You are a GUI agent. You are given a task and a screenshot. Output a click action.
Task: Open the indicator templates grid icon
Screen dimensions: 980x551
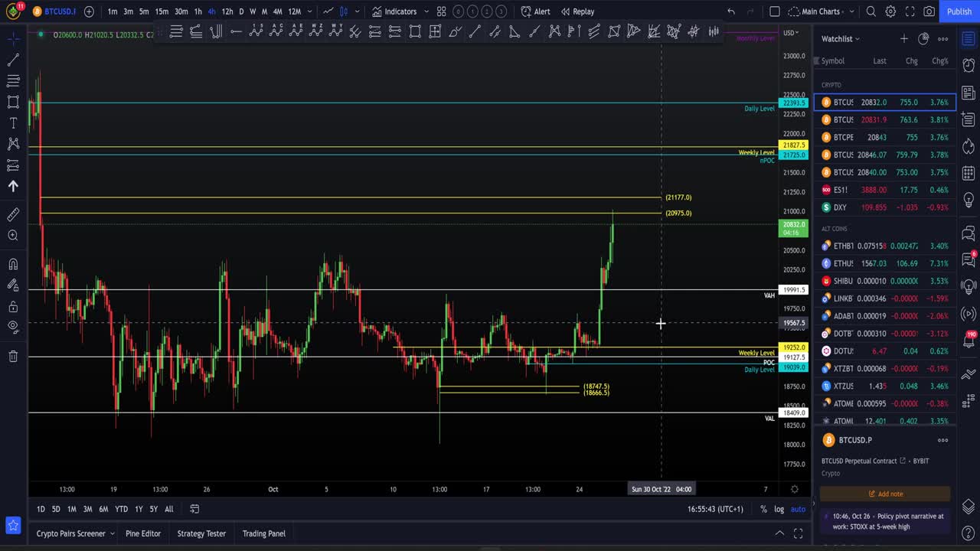point(442,11)
